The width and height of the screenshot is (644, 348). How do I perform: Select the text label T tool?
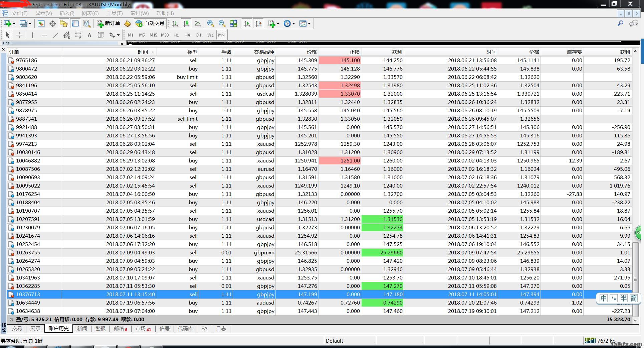click(100, 35)
